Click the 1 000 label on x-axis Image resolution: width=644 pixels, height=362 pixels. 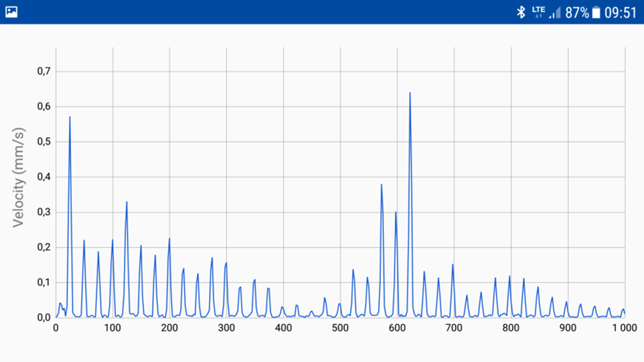coord(624,328)
